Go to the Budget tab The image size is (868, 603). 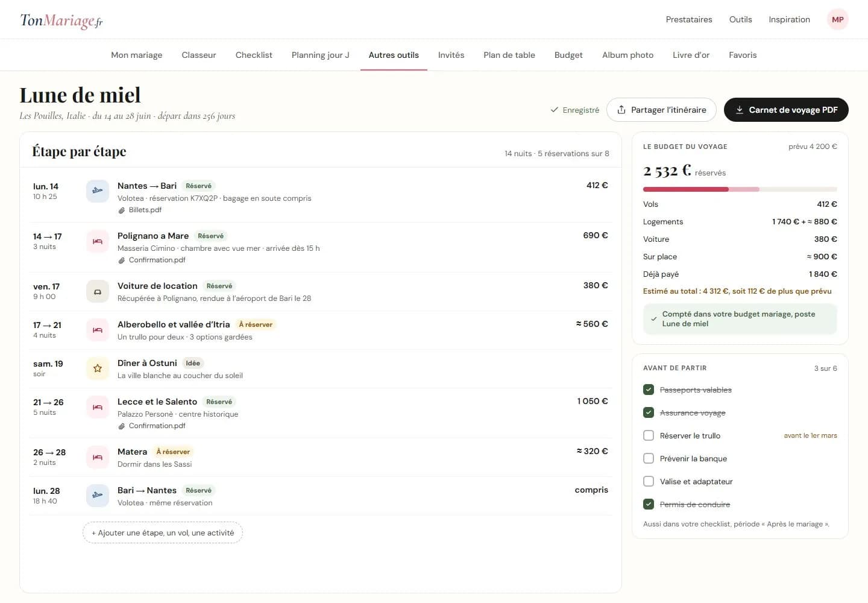coord(568,55)
